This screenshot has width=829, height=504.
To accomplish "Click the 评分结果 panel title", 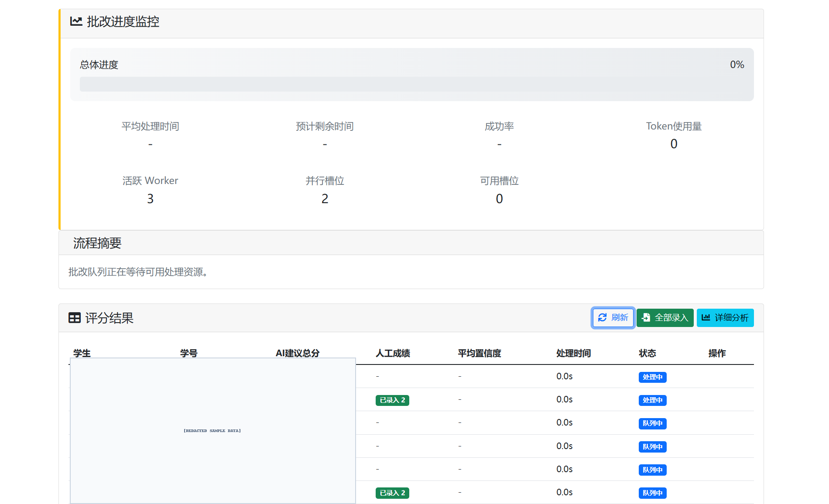I will tap(110, 318).
